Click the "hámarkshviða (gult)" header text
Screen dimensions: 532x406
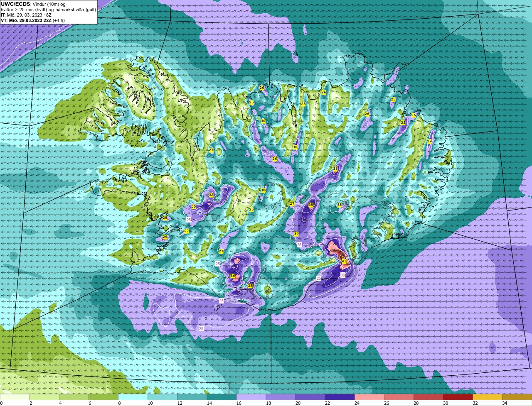point(76,10)
